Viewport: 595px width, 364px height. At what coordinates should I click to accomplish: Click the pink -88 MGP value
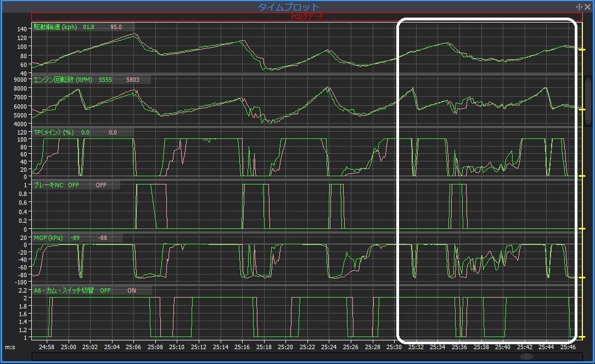tap(103, 238)
